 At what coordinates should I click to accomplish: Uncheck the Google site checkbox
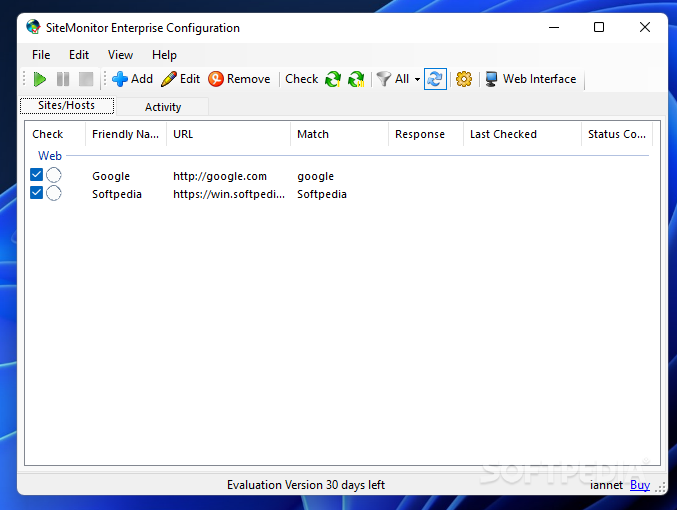[37, 174]
